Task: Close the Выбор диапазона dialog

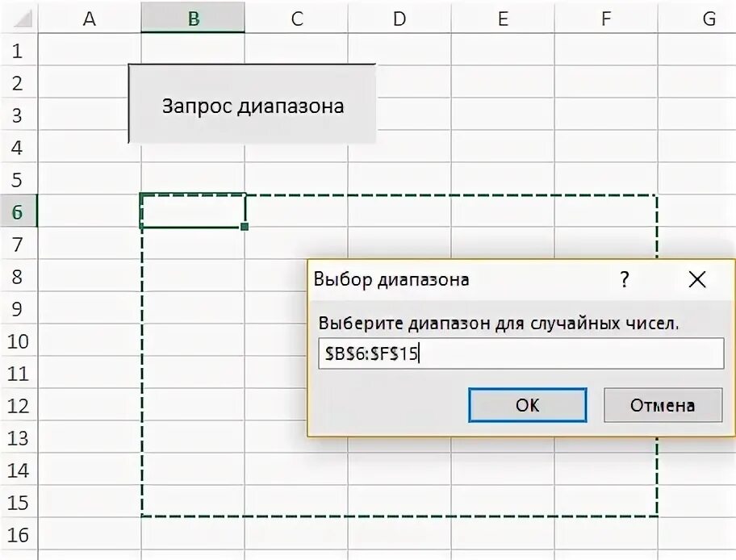Action: pos(697,280)
